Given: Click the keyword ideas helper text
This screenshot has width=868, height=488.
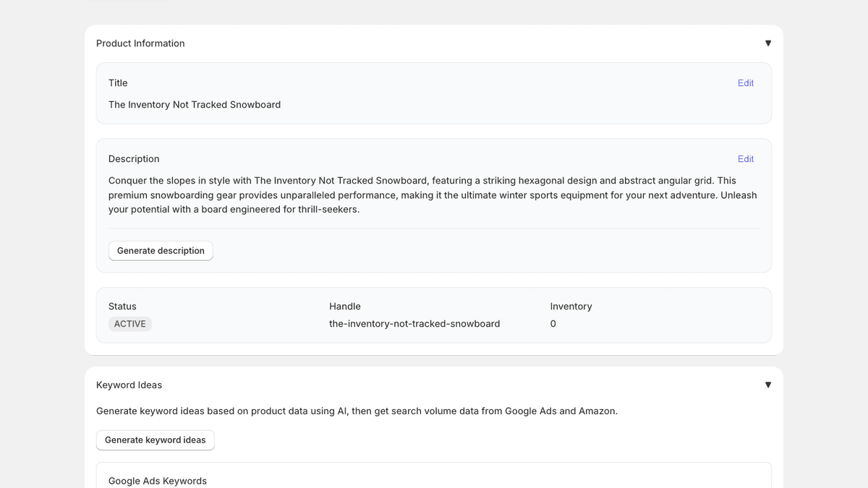Looking at the screenshot, I should [357, 411].
